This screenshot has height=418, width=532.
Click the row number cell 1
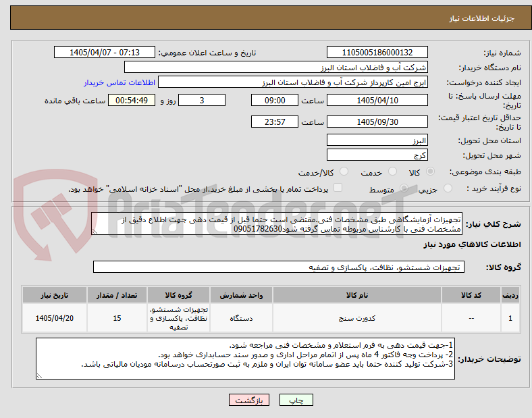click(510, 318)
